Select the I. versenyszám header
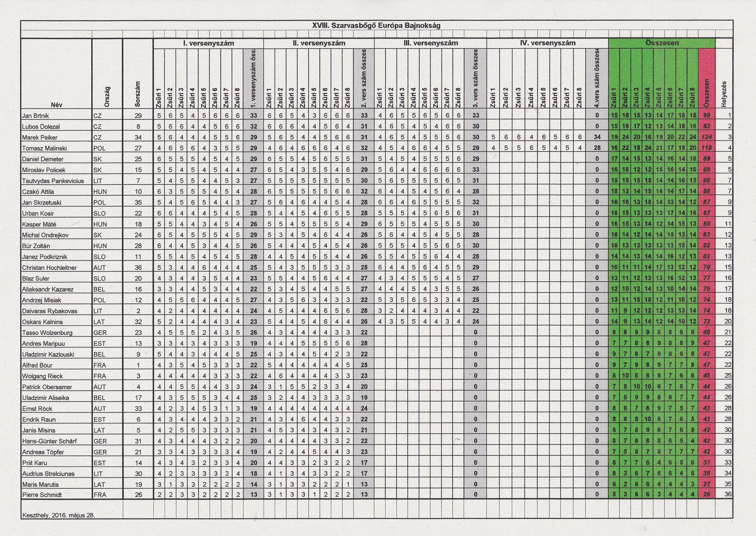Viewport: 756px width, 536px height. 208,43
